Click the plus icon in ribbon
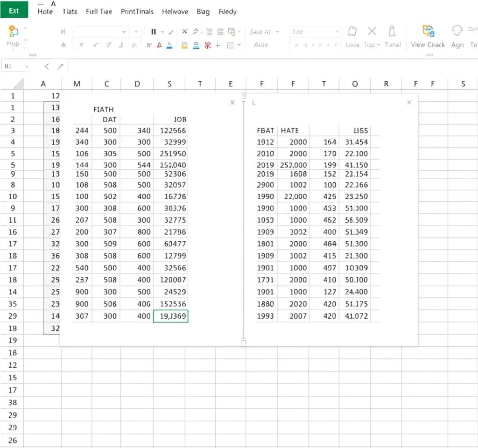 click(218, 45)
